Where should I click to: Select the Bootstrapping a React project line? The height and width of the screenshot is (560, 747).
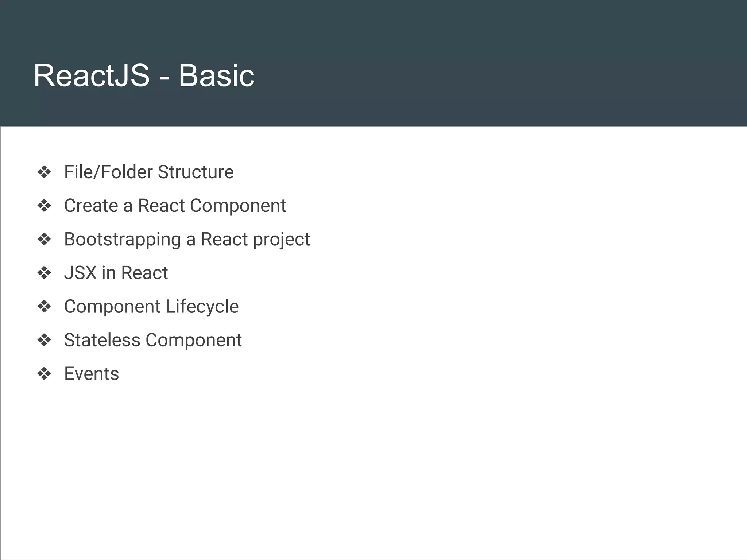tap(187, 240)
